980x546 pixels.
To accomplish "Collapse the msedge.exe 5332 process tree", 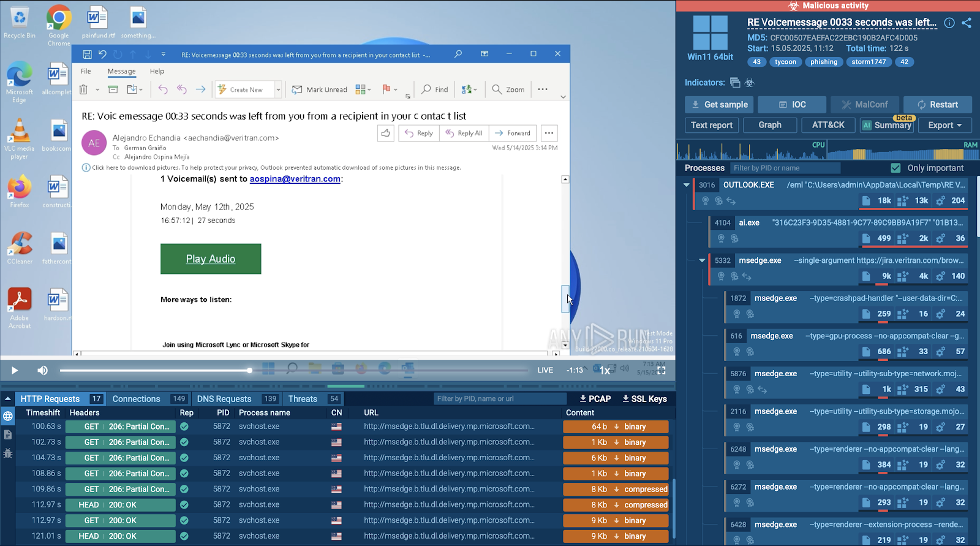I will pos(702,260).
